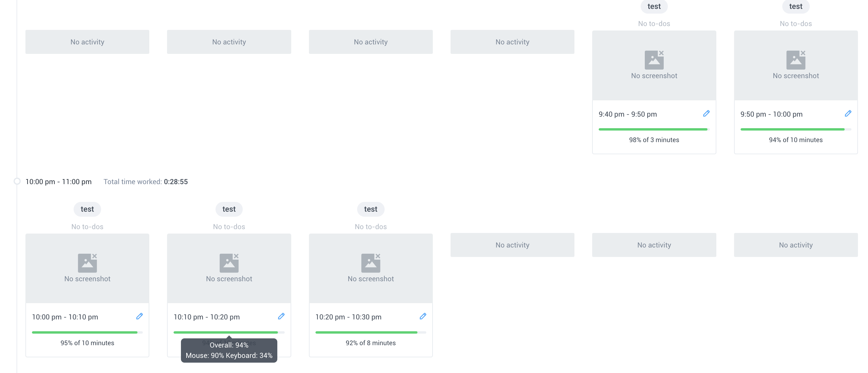Edit the 10:10 pm - 10:20 pm time entry

pyautogui.click(x=282, y=316)
